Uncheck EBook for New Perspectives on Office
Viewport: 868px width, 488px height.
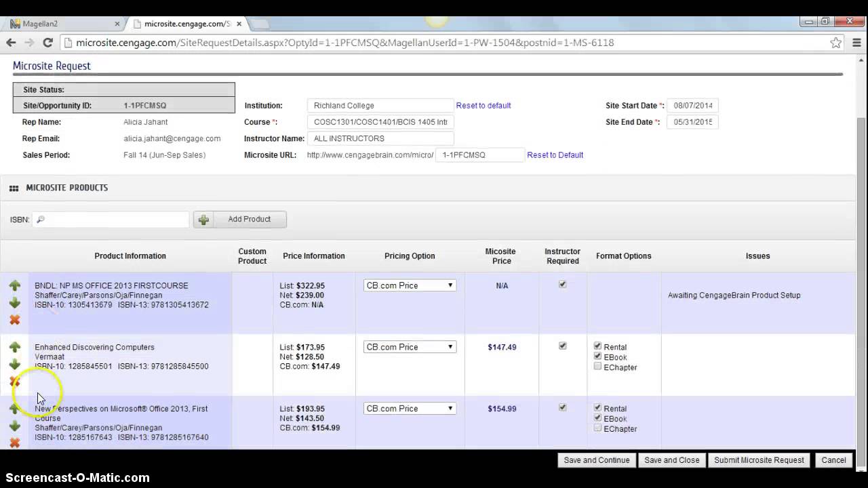597,418
